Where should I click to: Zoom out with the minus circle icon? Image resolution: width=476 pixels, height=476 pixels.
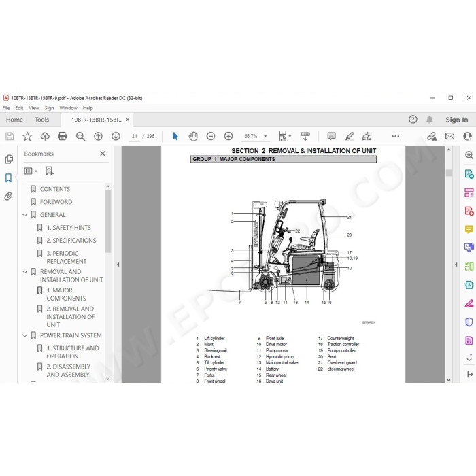211,136
